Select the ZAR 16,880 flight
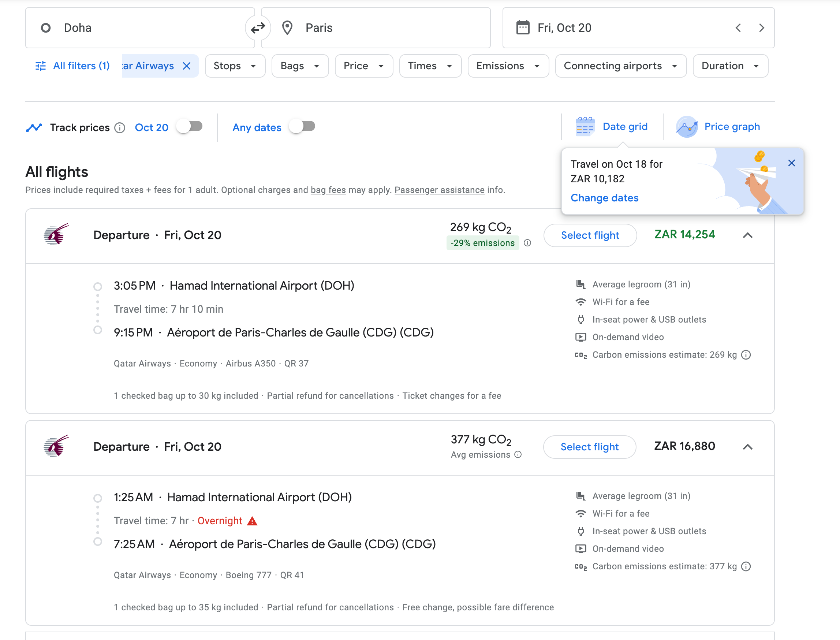This screenshot has height=640, width=840. tap(589, 447)
